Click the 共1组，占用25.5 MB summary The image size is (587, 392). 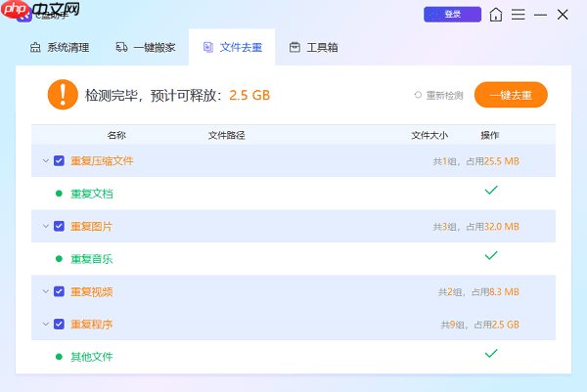coord(475,161)
